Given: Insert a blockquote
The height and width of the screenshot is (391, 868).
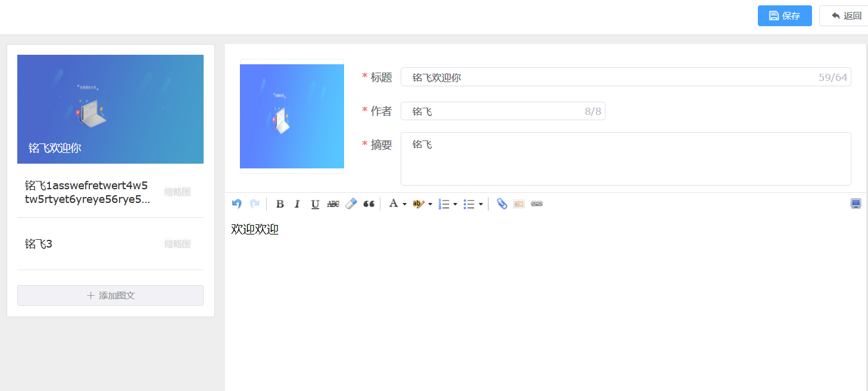Looking at the screenshot, I should (x=369, y=204).
